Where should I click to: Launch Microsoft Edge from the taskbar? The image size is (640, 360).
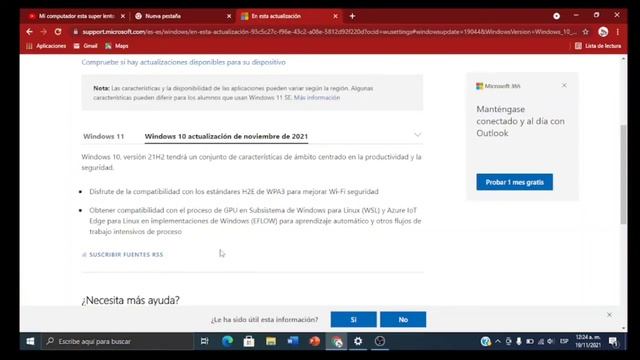(227, 341)
